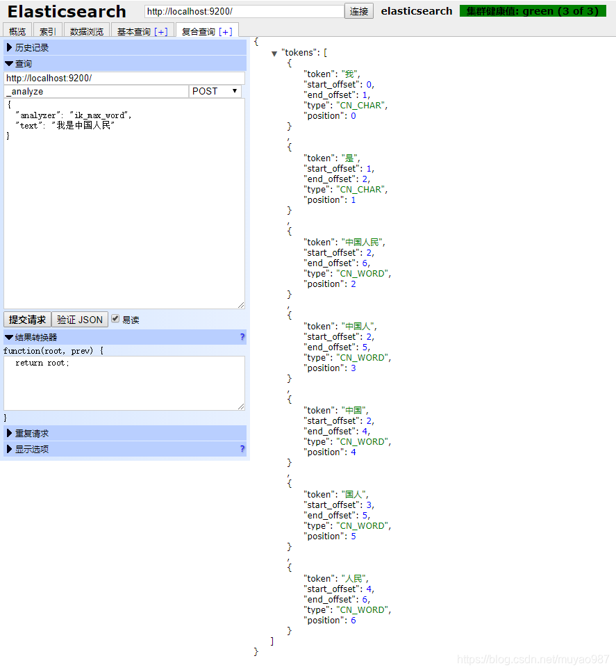Click token value "我" in results

point(351,74)
